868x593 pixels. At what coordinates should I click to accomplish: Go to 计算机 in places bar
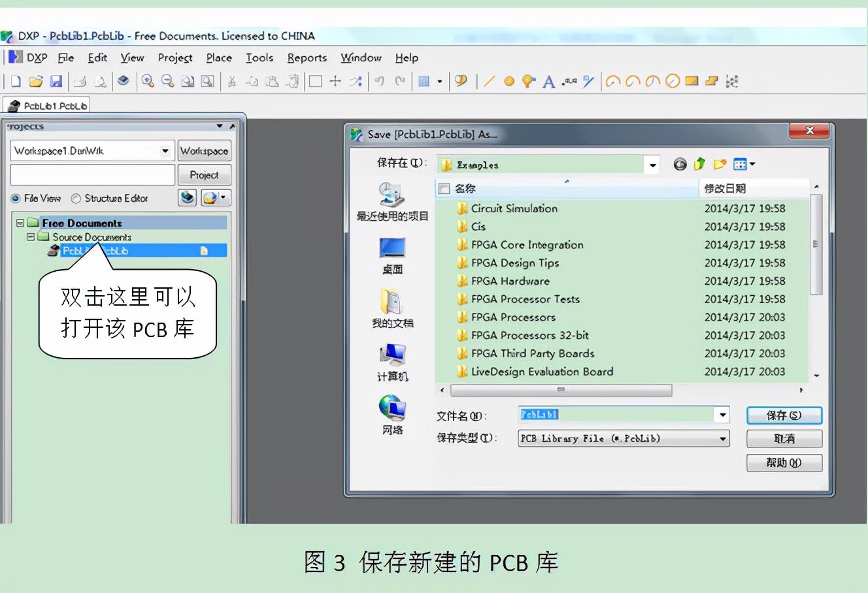(392, 363)
